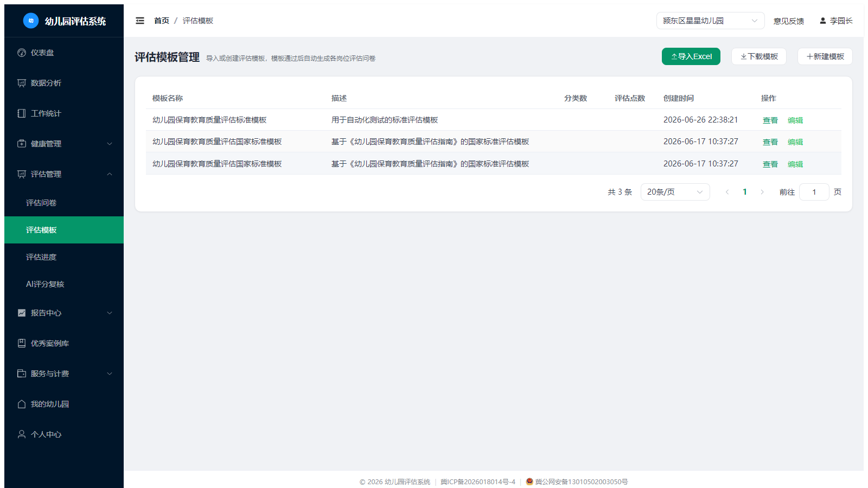Click 下载模板 button
The image size is (868, 488).
pyautogui.click(x=759, y=56)
